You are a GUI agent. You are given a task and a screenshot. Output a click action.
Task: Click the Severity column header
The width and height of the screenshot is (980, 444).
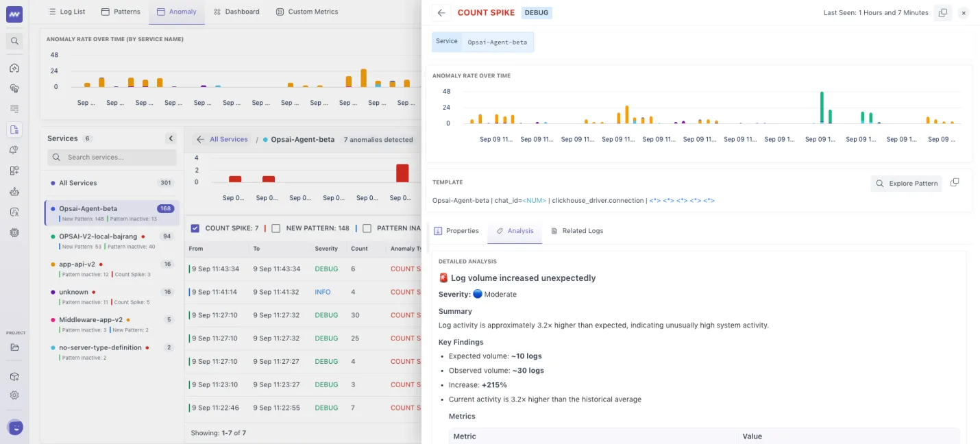(326, 249)
